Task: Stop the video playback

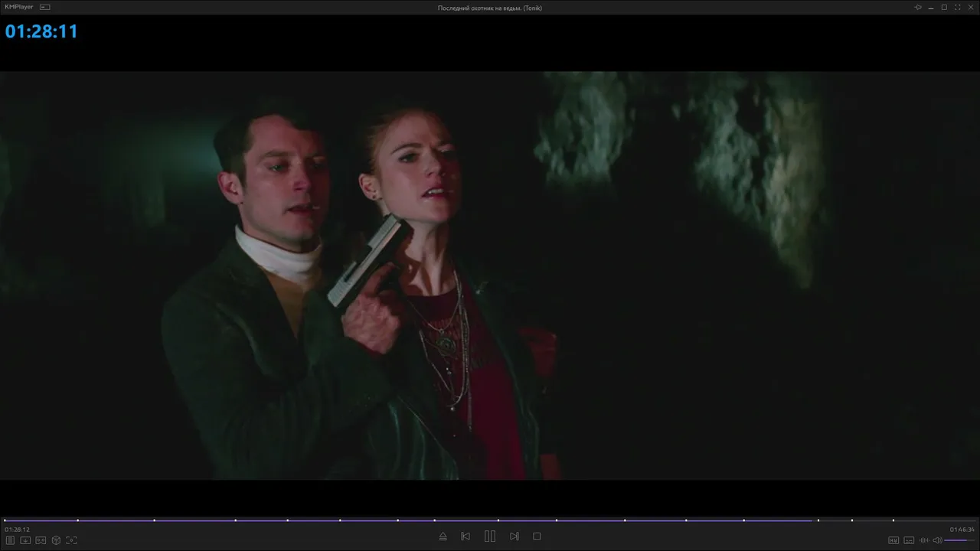Action: coord(537,536)
